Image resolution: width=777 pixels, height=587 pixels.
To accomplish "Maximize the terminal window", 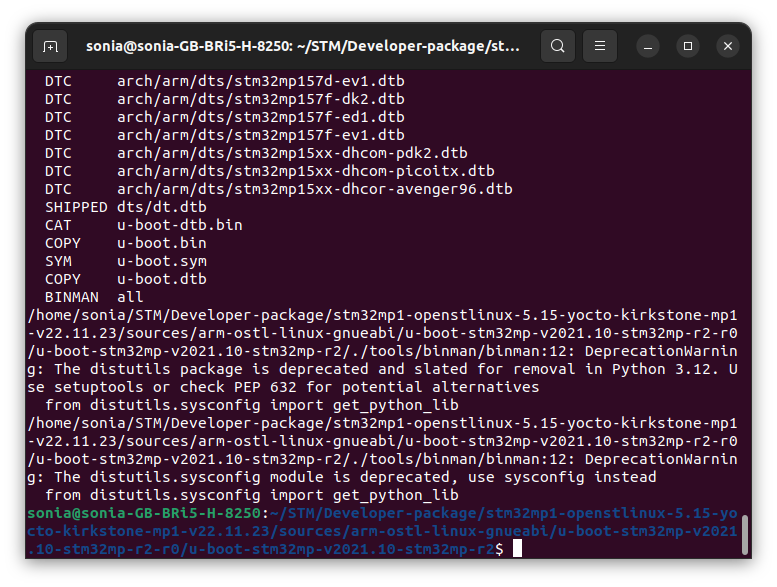I will [688, 47].
